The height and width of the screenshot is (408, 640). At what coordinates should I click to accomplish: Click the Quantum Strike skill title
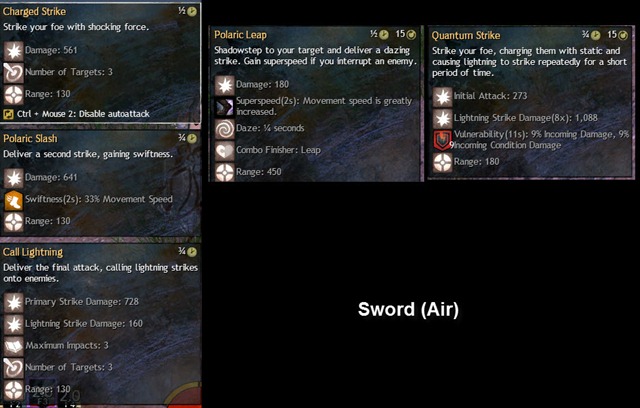[x=466, y=35]
